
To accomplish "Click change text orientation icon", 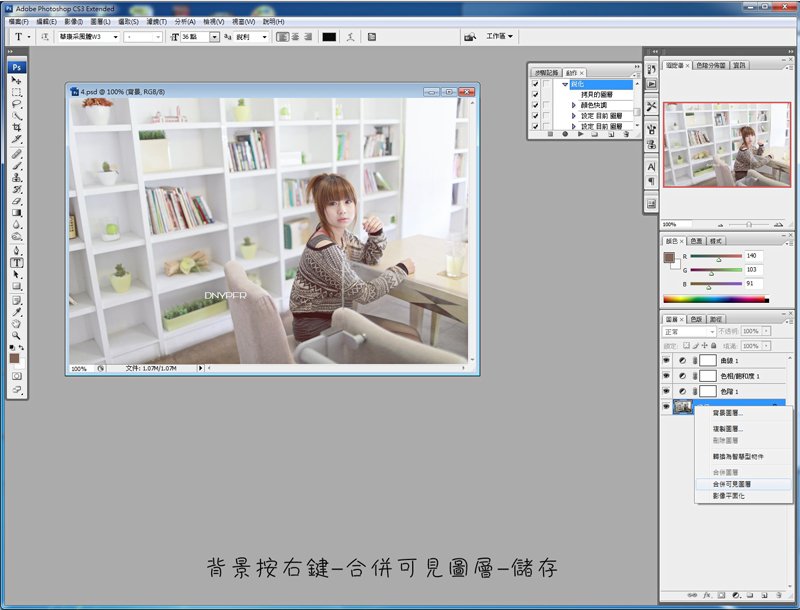I will [x=45, y=37].
